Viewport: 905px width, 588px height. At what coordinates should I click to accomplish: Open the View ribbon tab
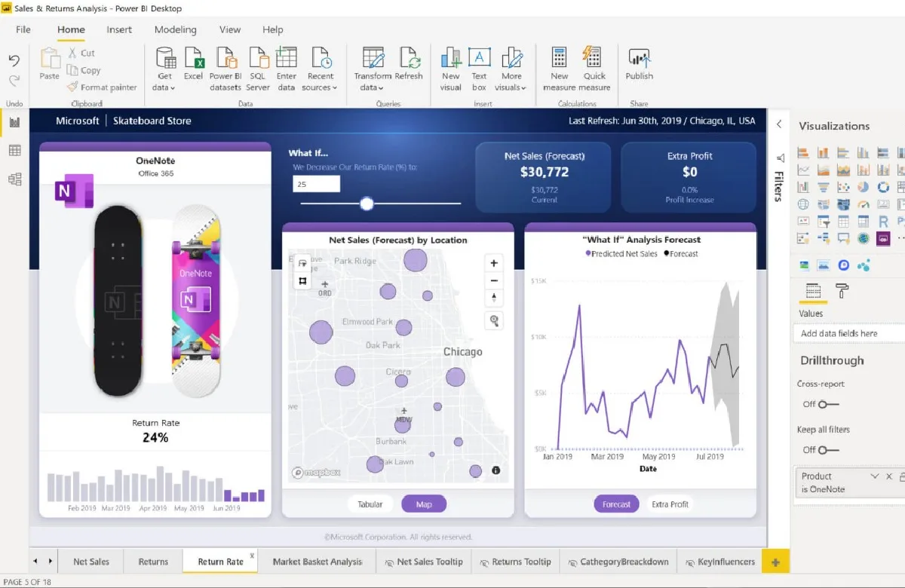[230, 29]
